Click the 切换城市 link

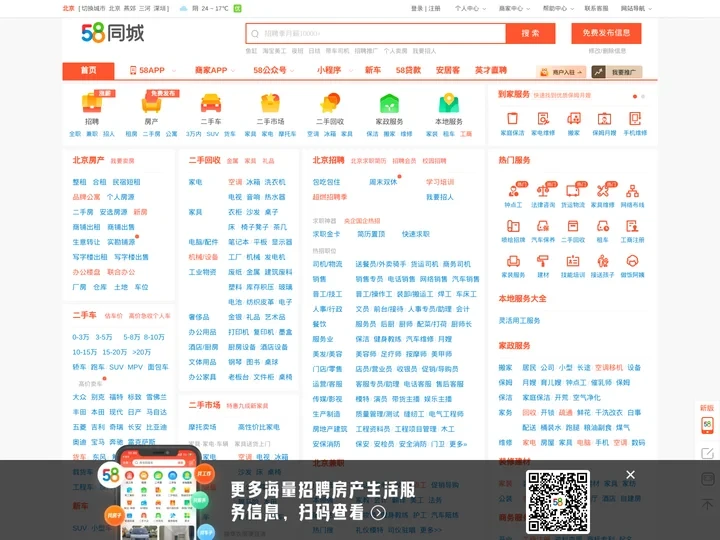(x=93, y=8)
